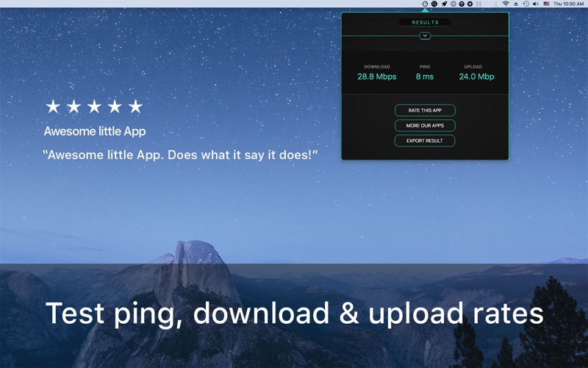
Task: Click the volume speaker icon
Action: (536, 4)
